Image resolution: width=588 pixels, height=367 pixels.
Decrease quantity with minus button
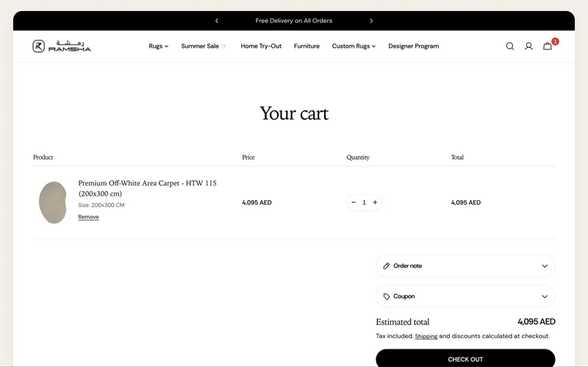click(x=354, y=202)
